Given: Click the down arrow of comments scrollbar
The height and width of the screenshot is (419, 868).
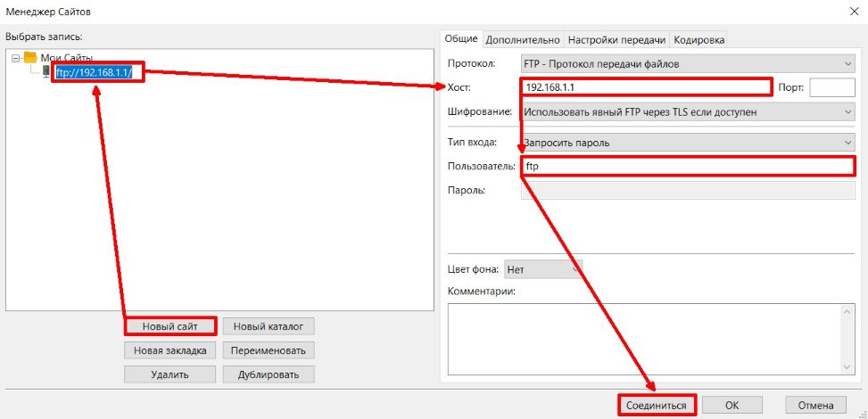Looking at the screenshot, I should coord(848,366).
